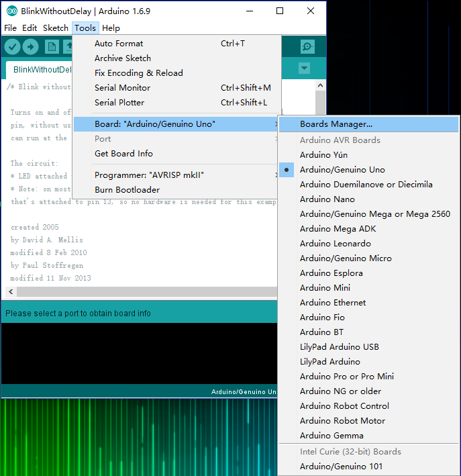Open the Edit menu
The width and height of the screenshot is (461, 476).
[x=30, y=28]
